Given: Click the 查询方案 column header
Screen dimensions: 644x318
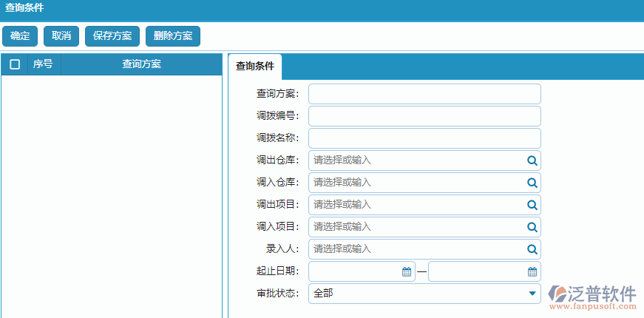Looking at the screenshot, I should [141, 64].
